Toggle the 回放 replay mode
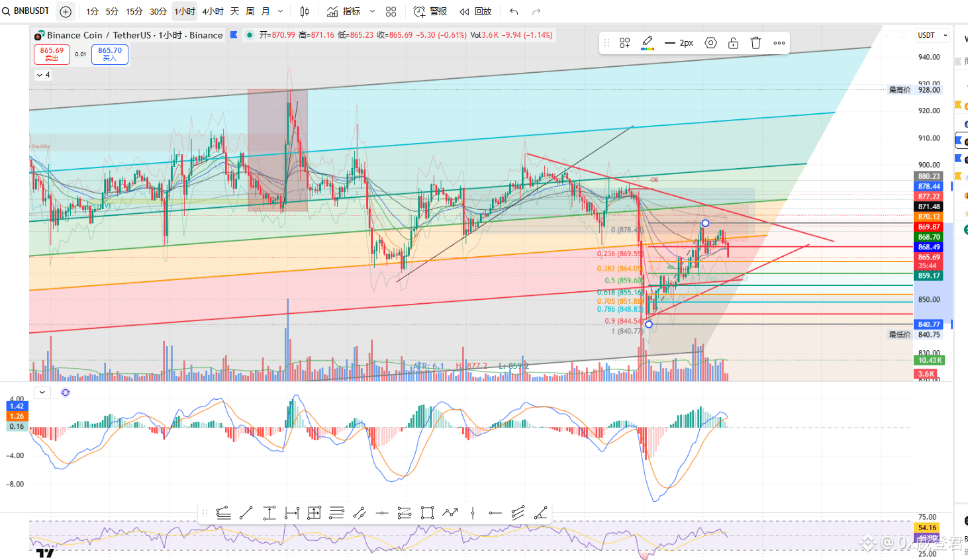968x560 pixels. [476, 11]
